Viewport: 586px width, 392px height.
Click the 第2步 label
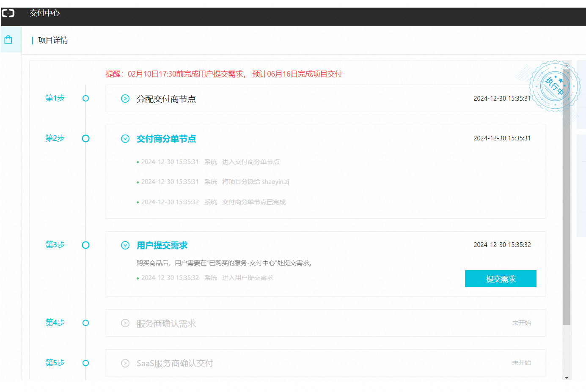[x=55, y=138]
